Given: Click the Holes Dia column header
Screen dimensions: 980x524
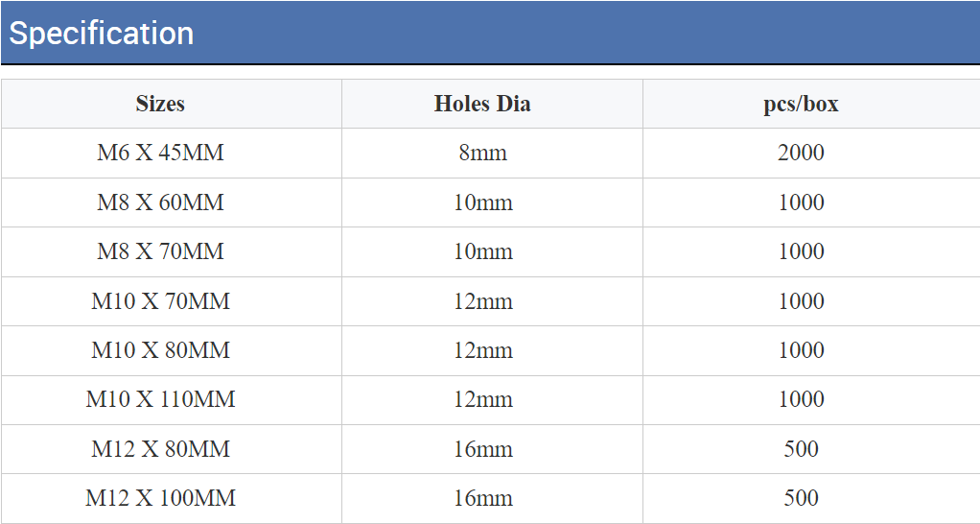Looking at the screenshot, I should click(482, 104).
